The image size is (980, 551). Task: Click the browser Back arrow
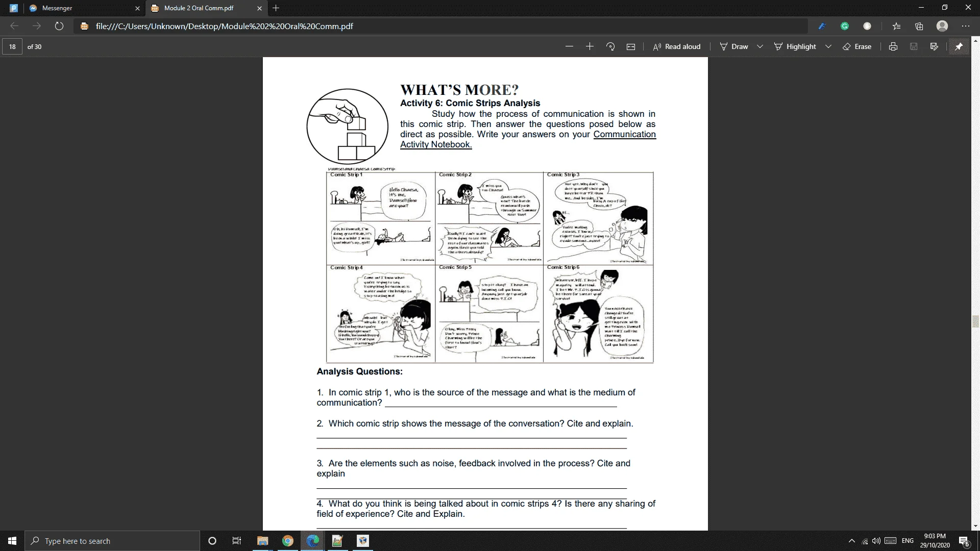(x=14, y=26)
